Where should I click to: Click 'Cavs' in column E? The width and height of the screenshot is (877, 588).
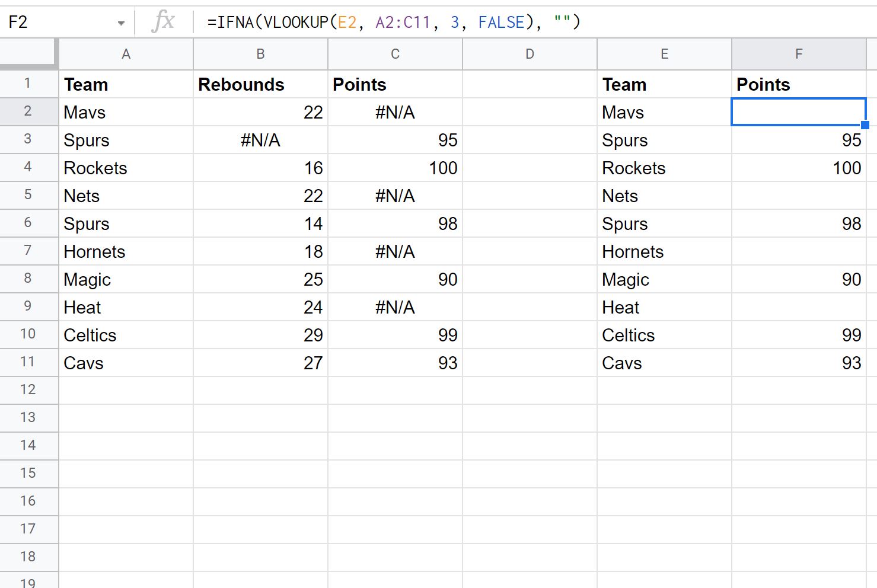click(x=622, y=363)
